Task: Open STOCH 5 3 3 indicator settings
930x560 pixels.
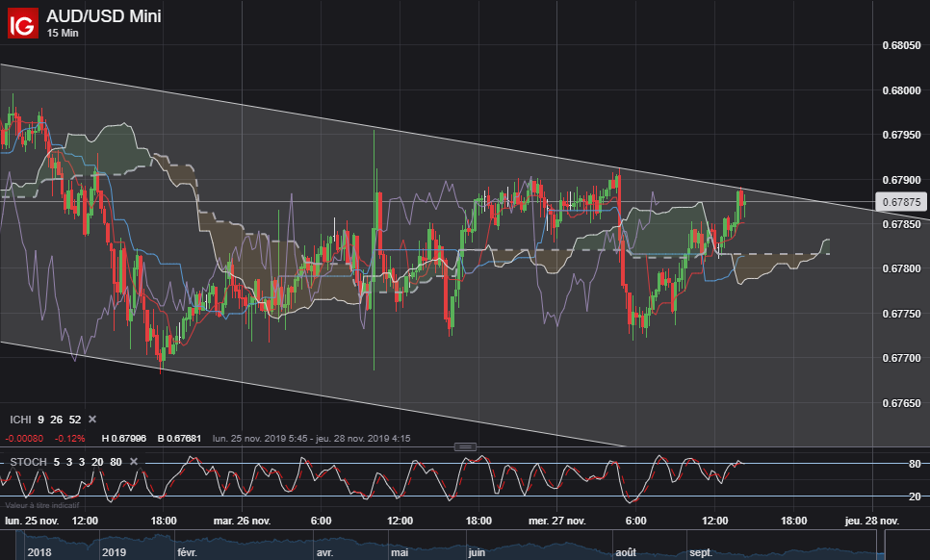Action: [65, 462]
